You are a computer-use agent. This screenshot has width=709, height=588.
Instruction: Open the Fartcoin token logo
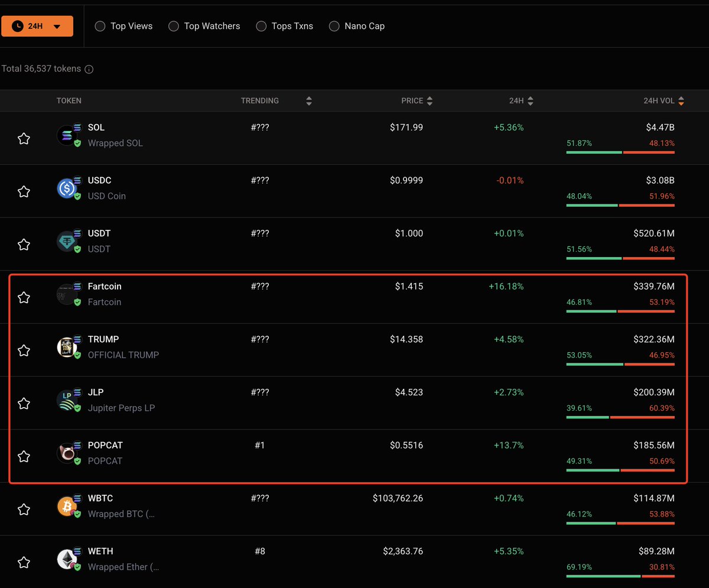(x=67, y=294)
